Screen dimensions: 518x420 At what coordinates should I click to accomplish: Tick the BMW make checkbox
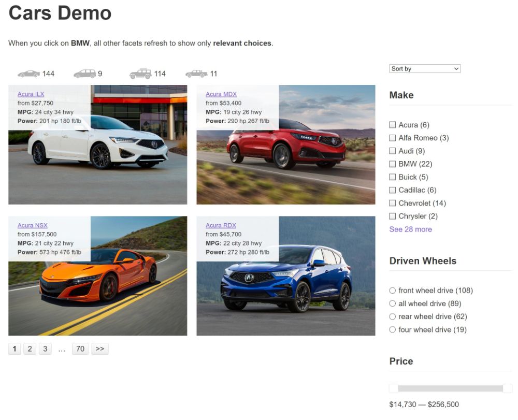[x=392, y=164]
